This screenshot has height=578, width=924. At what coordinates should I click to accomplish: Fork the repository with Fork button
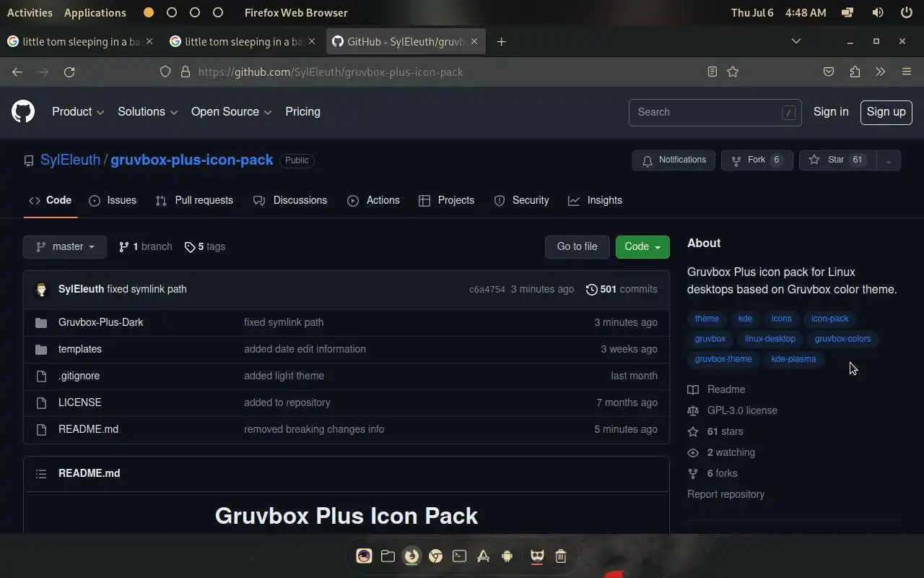[x=757, y=160]
